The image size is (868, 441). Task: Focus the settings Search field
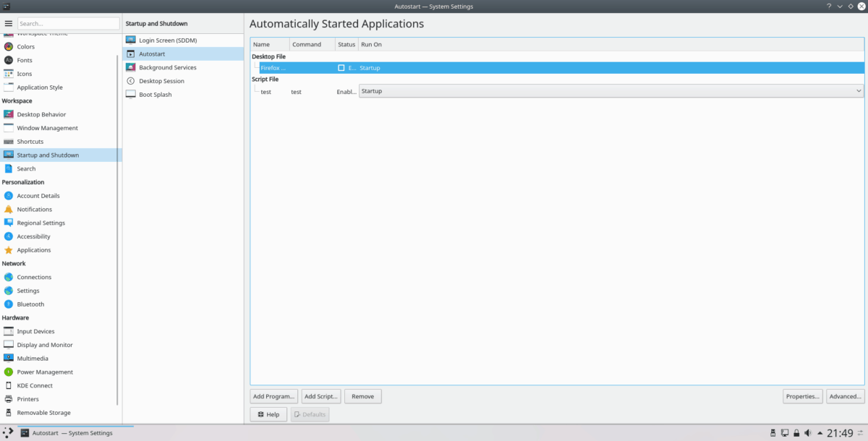tap(69, 24)
